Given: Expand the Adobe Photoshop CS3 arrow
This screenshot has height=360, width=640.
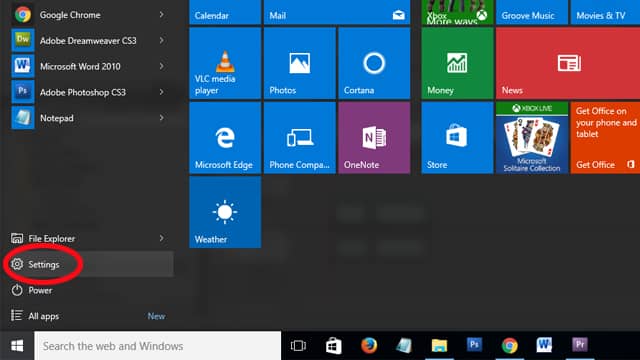Looking at the screenshot, I should pos(162,92).
